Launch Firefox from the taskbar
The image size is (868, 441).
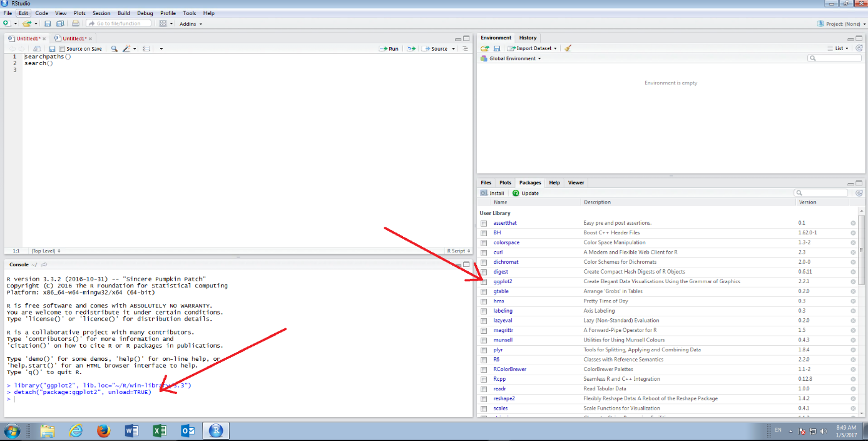104,431
